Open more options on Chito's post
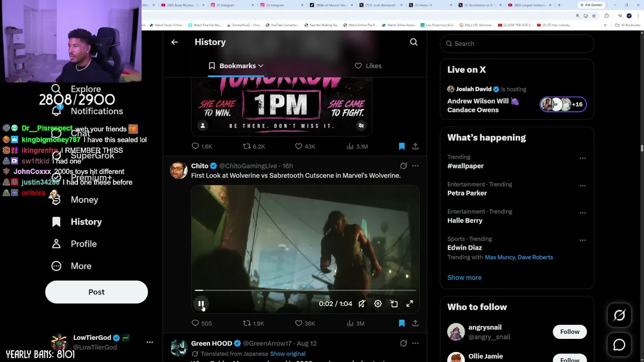 coord(415,166)
